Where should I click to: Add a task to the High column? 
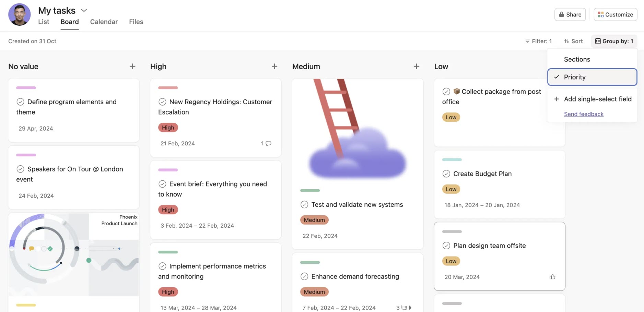tap(275, 66)
